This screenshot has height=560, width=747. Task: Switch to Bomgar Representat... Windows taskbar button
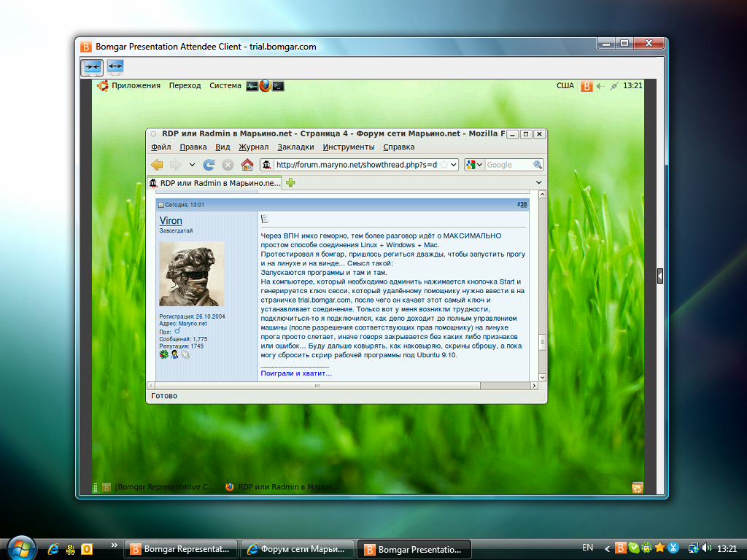pyautogui.click(x=181, y=550)
